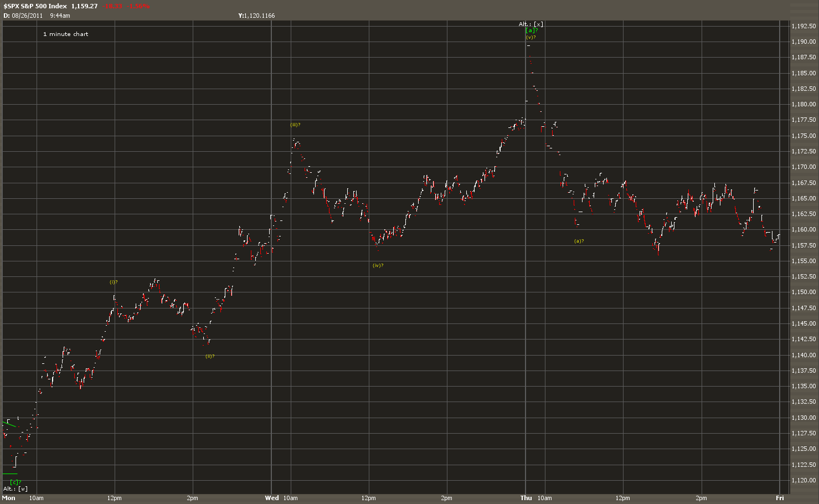Click the 1,167.50 price axis label
Image resolution: width=819 pixels, height=504 pixels.
tap(804, 183)
